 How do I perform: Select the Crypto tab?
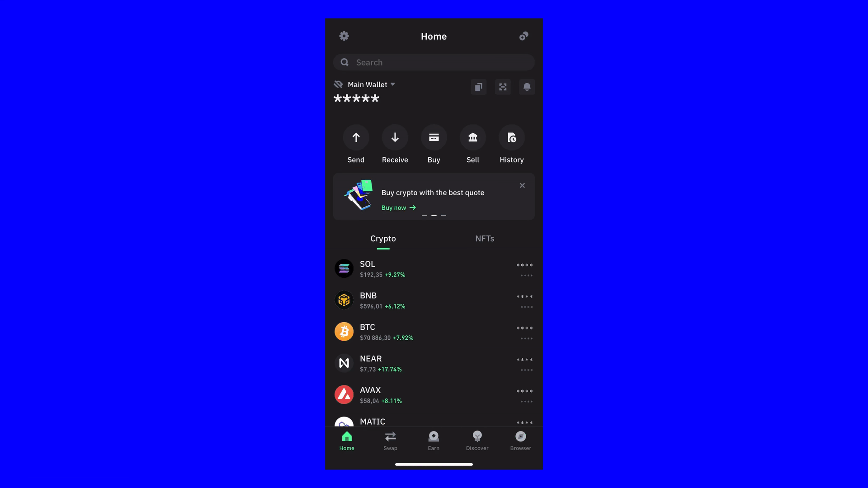383,239
